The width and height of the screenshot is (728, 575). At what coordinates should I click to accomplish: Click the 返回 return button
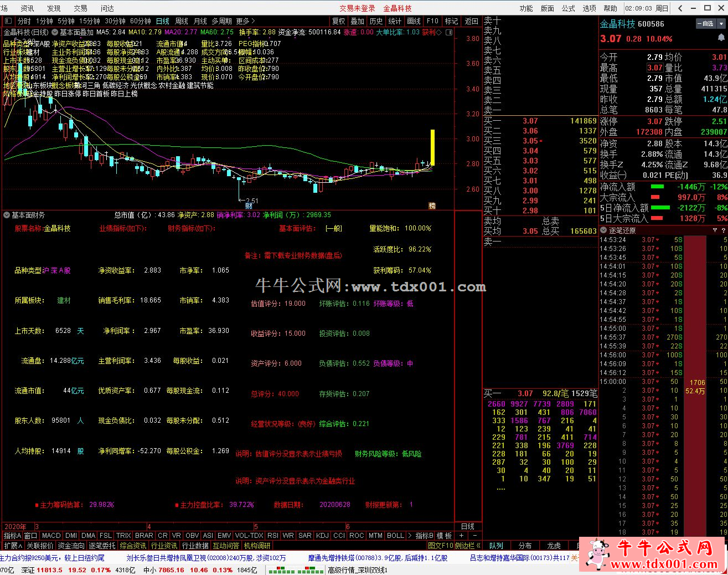(x=471, y=21)
